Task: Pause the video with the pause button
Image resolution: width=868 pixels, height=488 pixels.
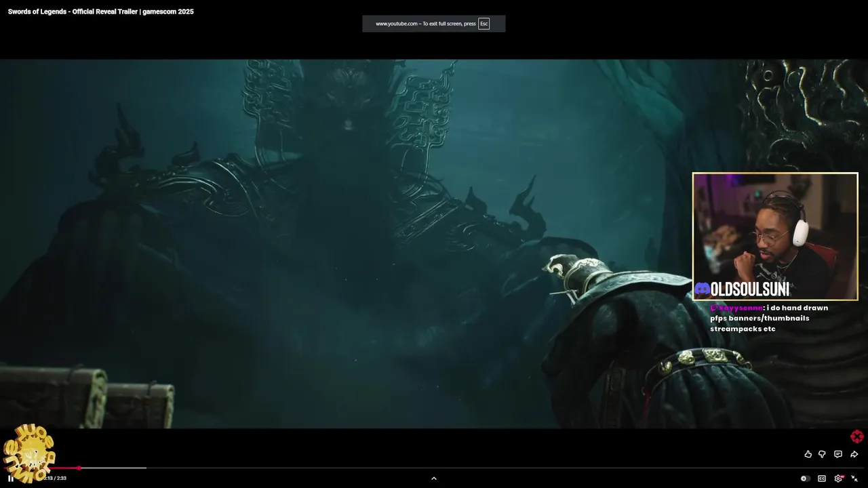Action: tap(10, 479)
